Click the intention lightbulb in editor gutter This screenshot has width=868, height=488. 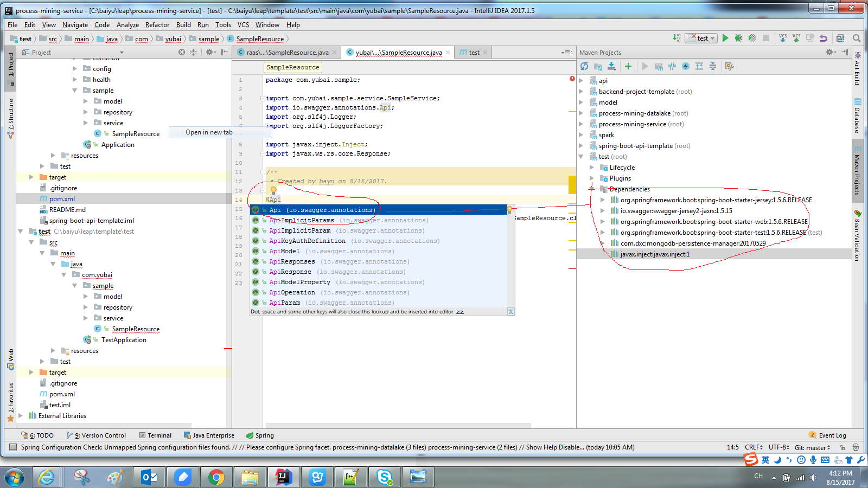point(273,190)
